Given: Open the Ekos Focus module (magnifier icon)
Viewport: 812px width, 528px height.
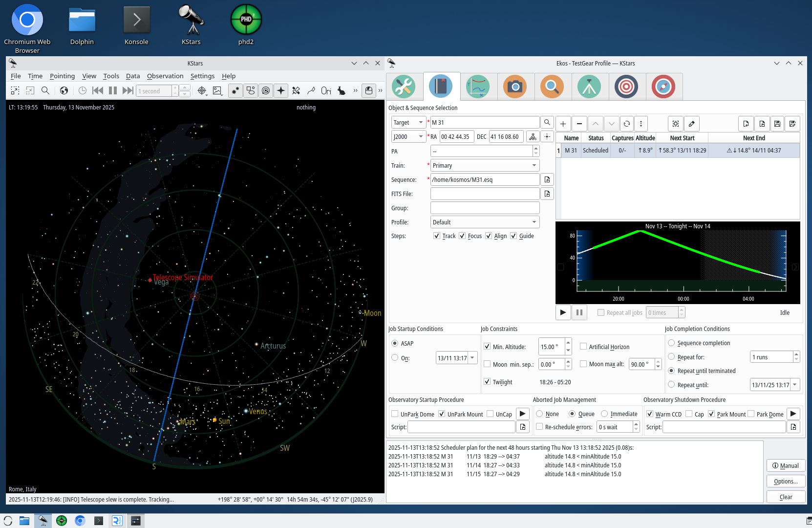Looking at the screenshot, I should click(x=553, y=87).
